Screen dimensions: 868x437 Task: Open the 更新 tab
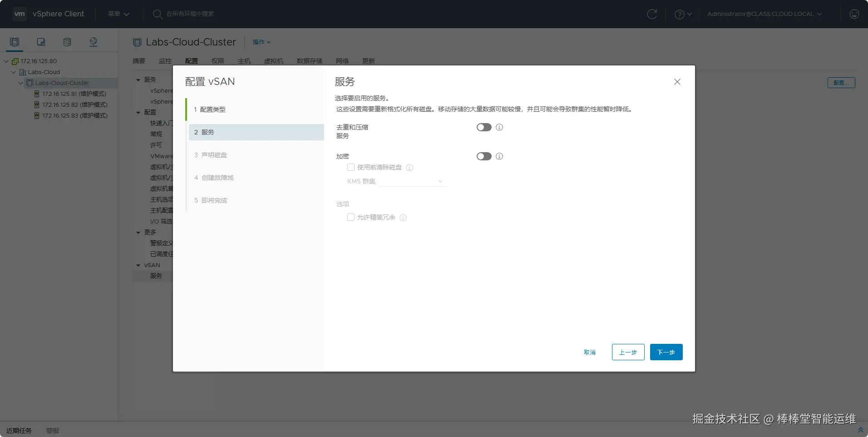point(369,61)
